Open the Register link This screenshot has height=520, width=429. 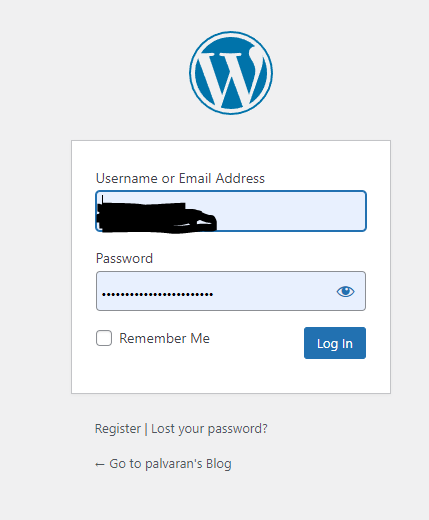click(118, 429)
